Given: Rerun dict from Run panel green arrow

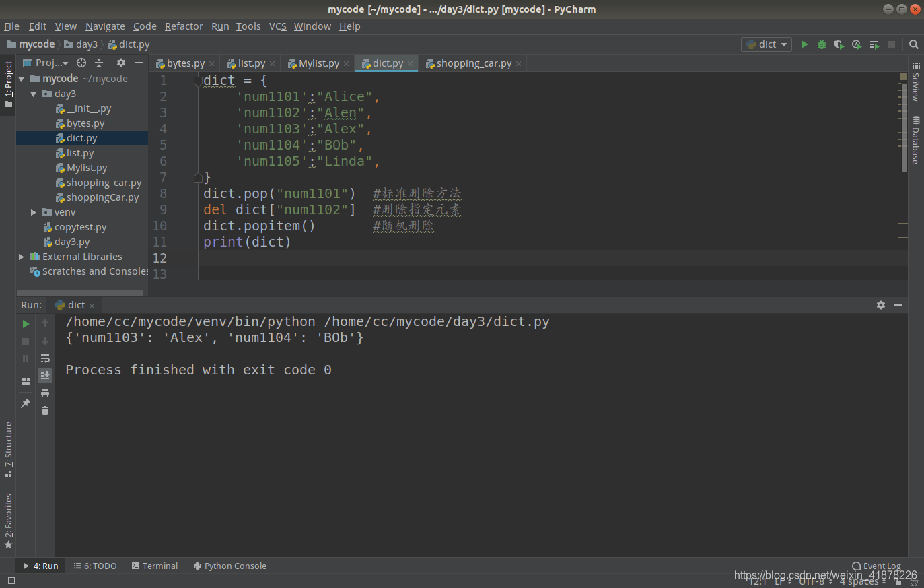Looking at the screenshot, I should [26, 324].
